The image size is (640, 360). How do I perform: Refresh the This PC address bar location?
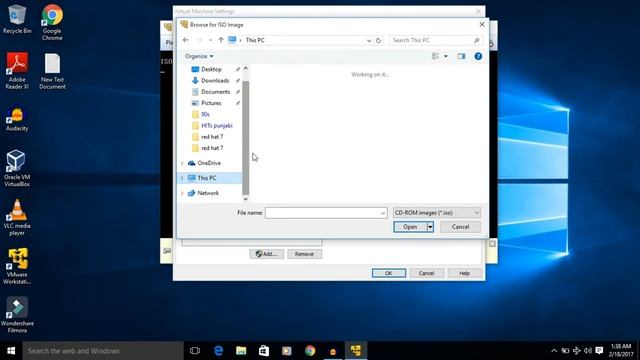coord(378,40)
